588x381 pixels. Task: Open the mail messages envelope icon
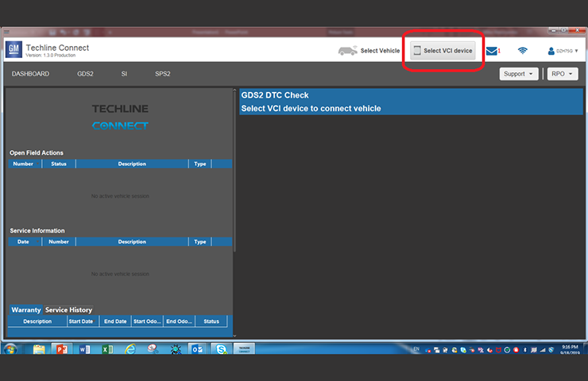(x=492, y=51)
